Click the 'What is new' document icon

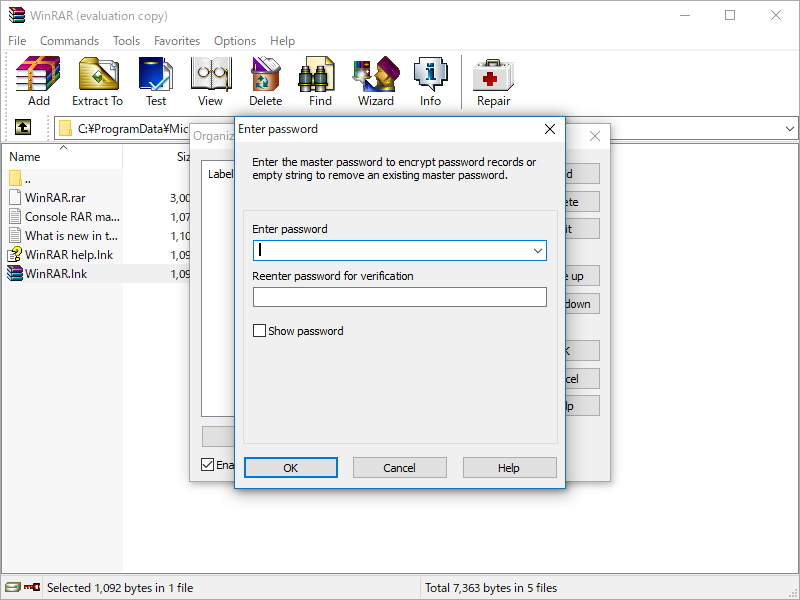point(15,235)
